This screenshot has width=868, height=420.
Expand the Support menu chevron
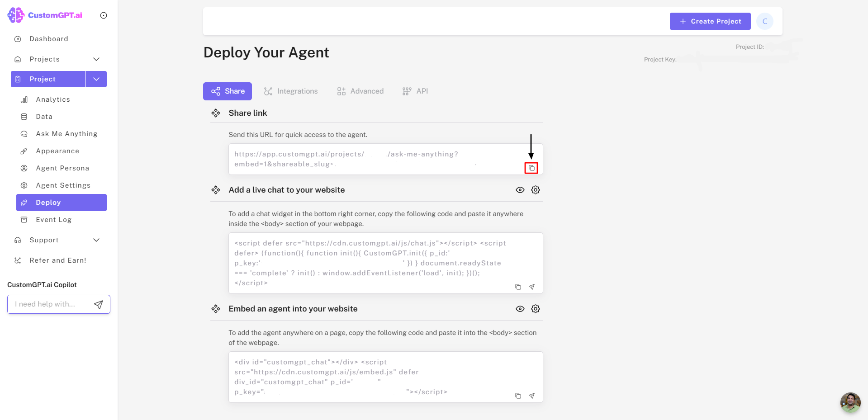pos(96,240)
